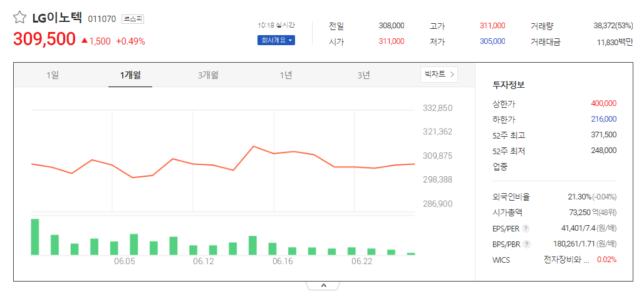The image size is (644, 296).
Task: Click the 거래량 value 38,372(53%)
Action: (x=613, y=26)
